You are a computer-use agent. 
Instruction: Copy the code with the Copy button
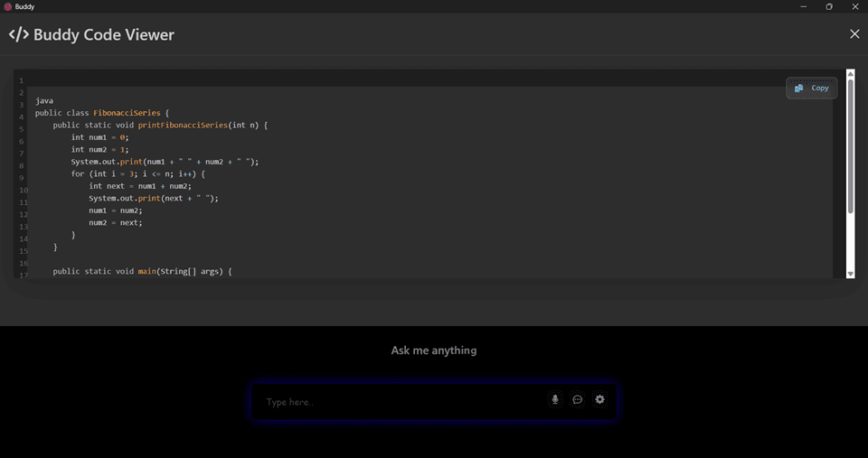point(812,88)
